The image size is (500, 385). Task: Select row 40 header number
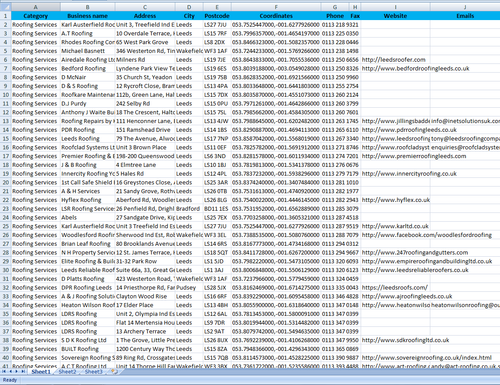pos(5,358)
